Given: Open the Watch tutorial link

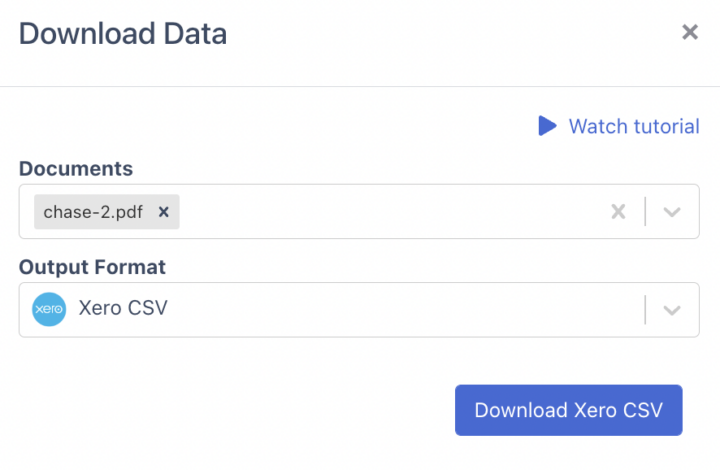Looking at the screenshot, I should pos(633,126).
